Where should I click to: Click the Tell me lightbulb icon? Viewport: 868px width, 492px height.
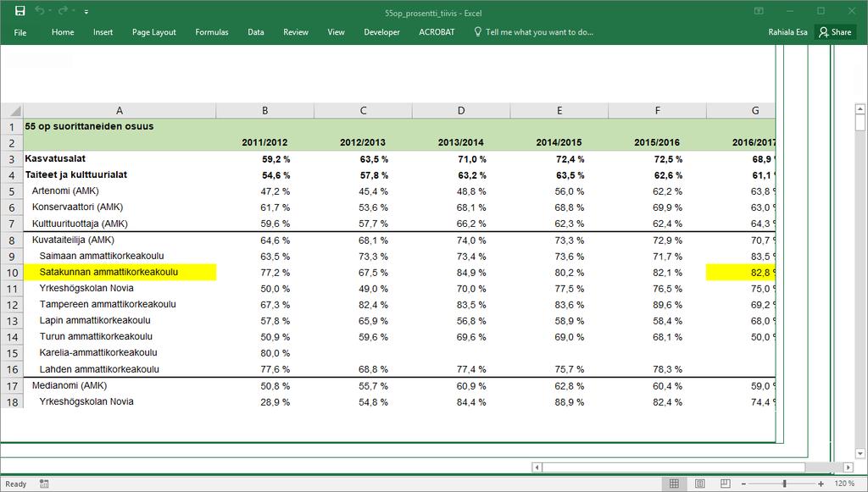pyautogui.click(x=478, y=32)
